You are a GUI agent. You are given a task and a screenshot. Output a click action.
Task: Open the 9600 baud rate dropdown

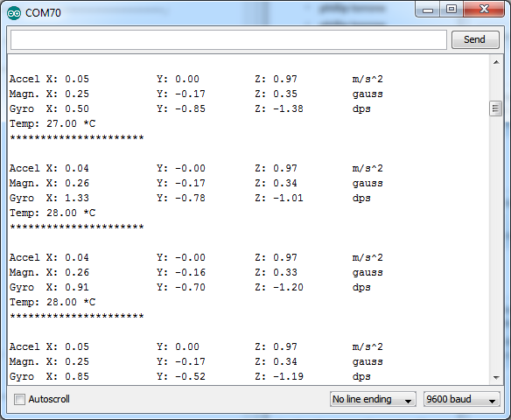[x=461, y=399]
